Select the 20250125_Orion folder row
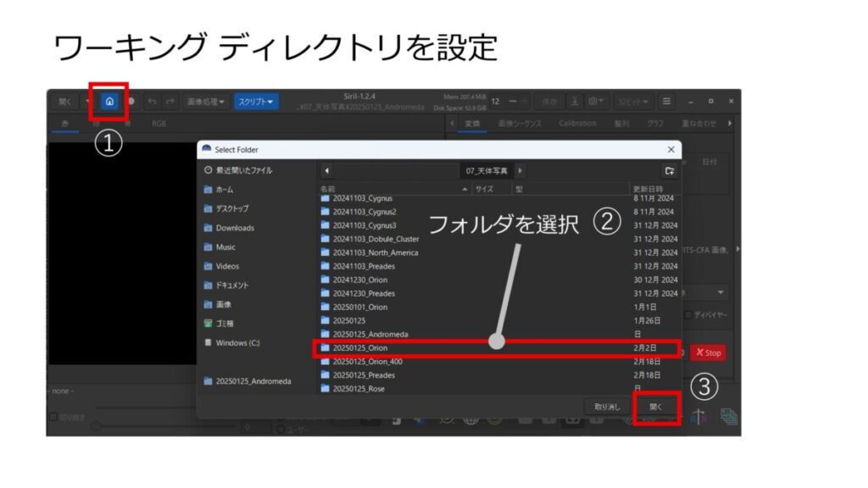The width and height of the screenshot is (868, 488). click(x=498, y=348)
